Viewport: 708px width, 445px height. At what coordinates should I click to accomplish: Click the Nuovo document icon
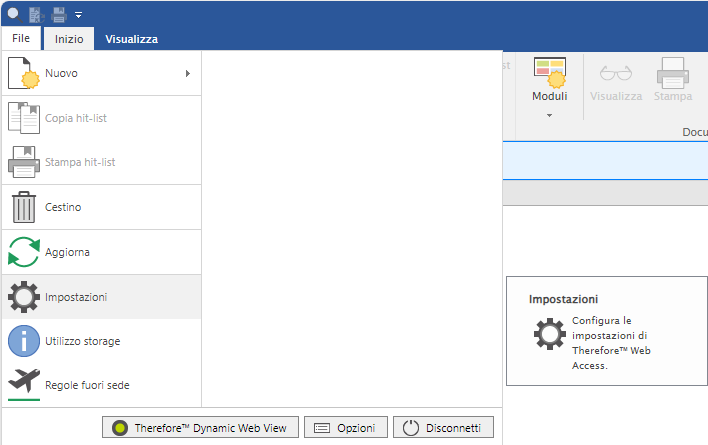coord(23,74)
